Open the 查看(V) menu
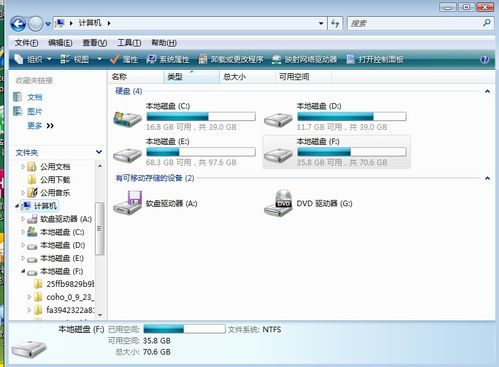 pos(95,43)
